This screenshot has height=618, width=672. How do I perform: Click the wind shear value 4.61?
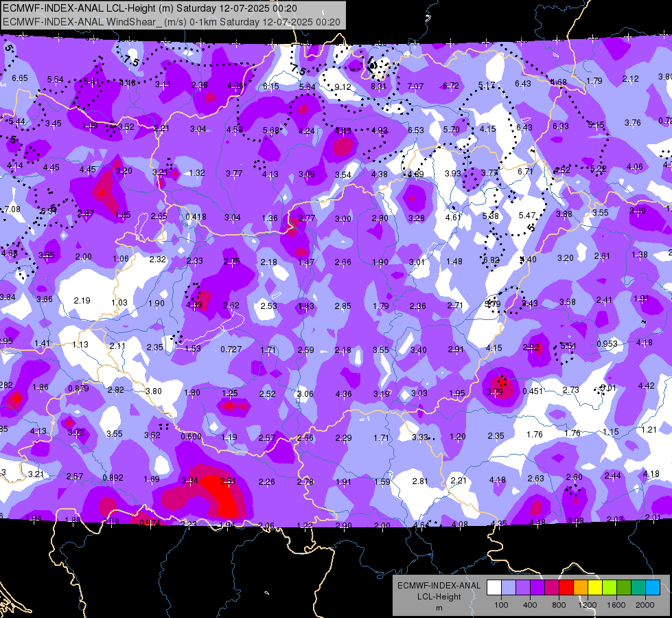[453, 218]
